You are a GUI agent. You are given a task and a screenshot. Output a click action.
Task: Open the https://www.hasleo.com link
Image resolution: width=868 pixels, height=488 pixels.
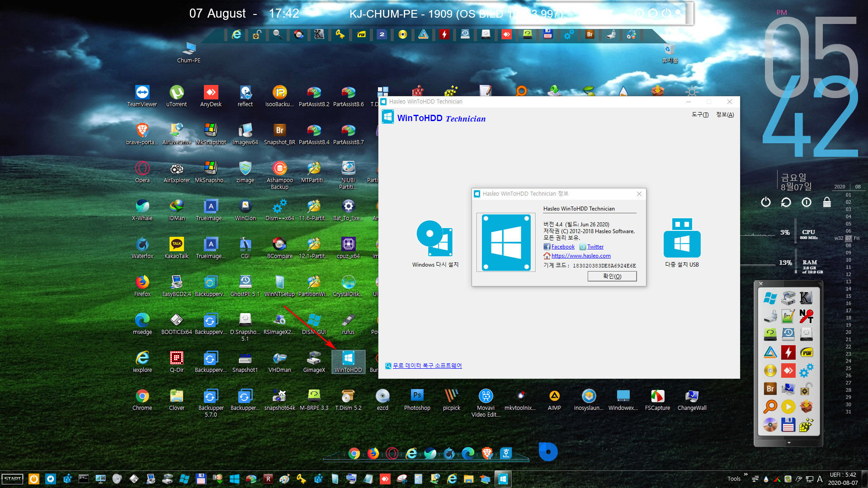[x=581, y=256]
